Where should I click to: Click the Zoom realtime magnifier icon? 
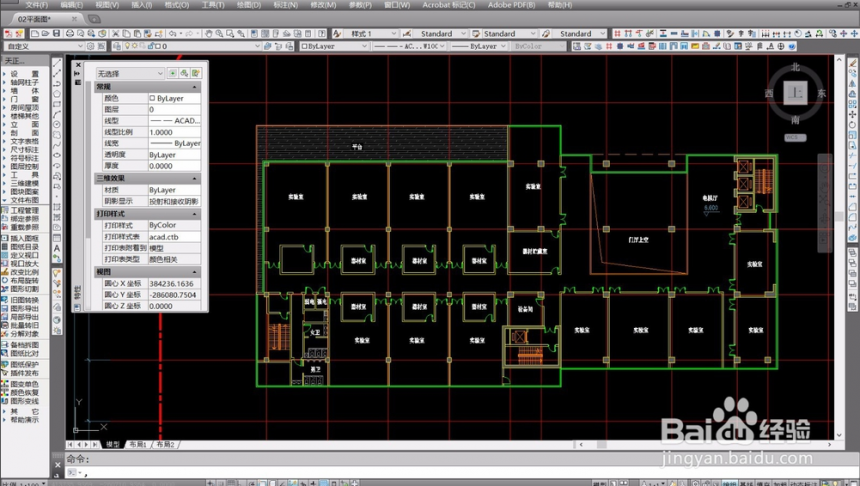(219, 33)
